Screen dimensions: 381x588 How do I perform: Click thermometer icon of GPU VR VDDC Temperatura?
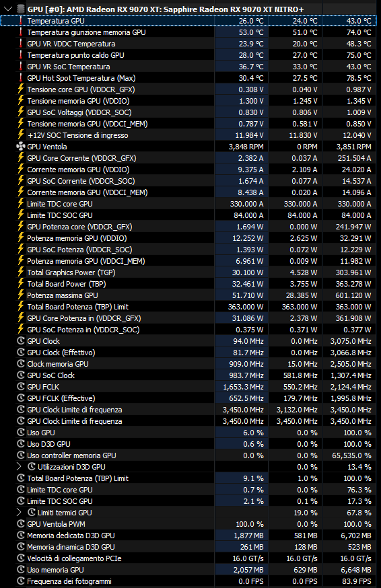pyautogui.click(x=21, y=44)
